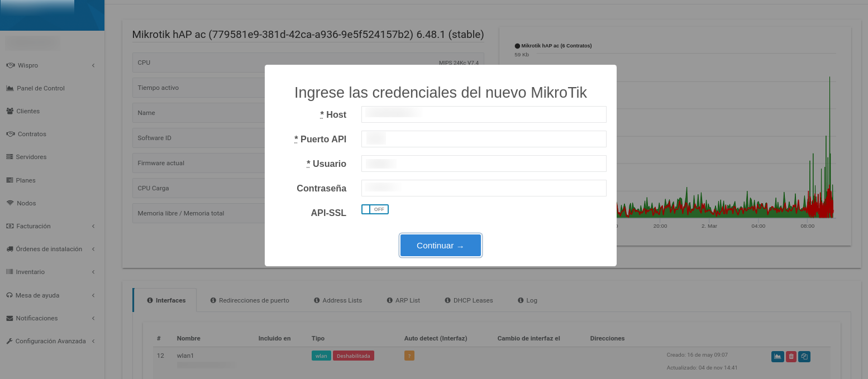Expand the Mesa de ayuda submenu chevron
The width and height of the screenshot is (868, 379).
tap(93, 295)
